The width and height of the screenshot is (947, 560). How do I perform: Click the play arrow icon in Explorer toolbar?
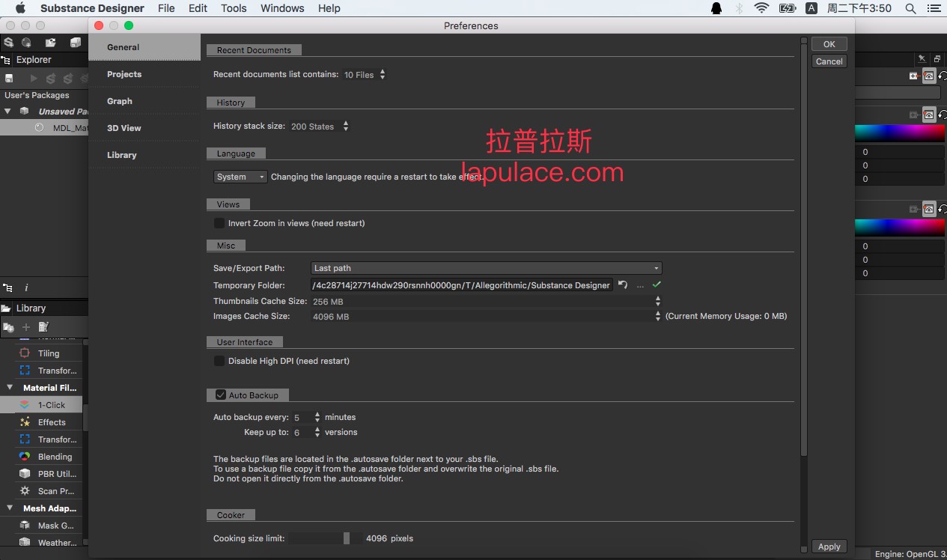[x=34, y=78]
